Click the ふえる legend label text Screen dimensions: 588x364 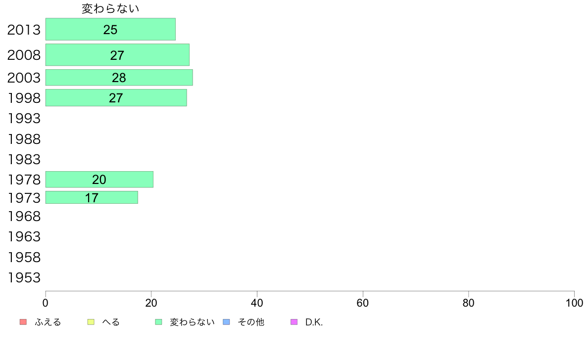click(x=48, y=322)
